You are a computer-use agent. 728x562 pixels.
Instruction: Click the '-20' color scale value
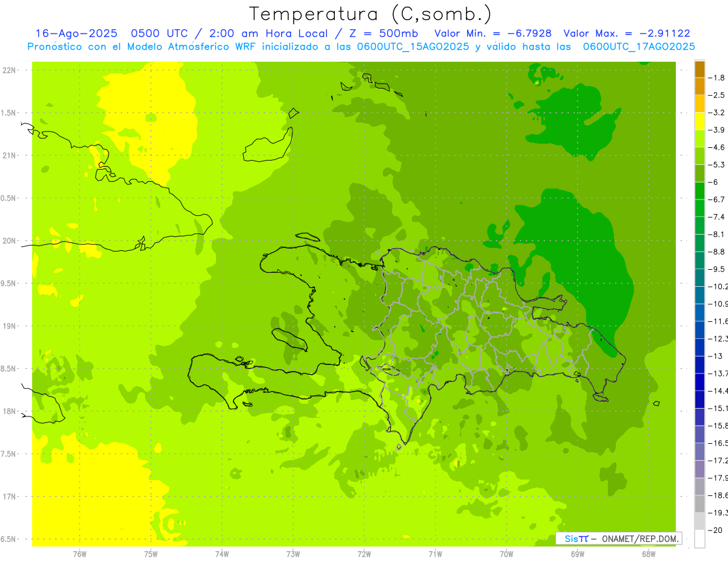715,530
